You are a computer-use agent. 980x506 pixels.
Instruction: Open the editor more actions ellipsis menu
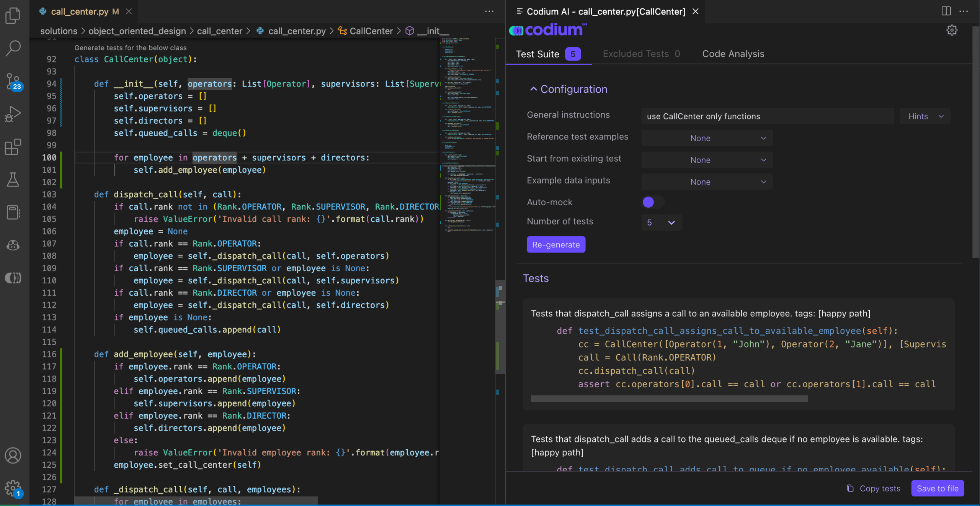pyautogui.click(x=489, y=11)
